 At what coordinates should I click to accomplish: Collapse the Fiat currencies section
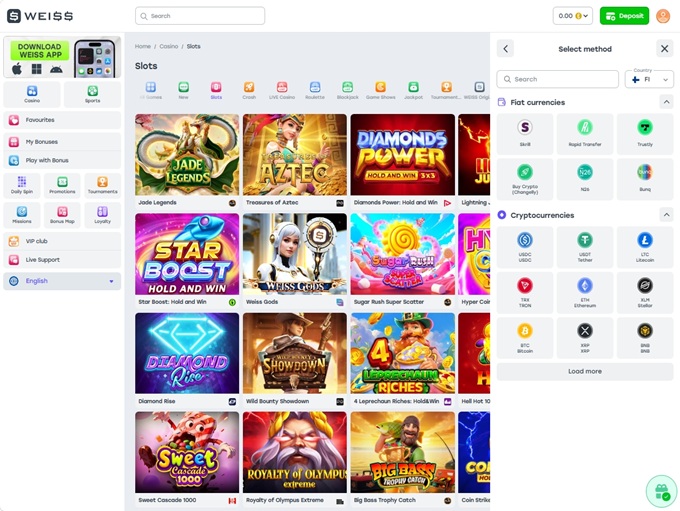pos(666,102)
